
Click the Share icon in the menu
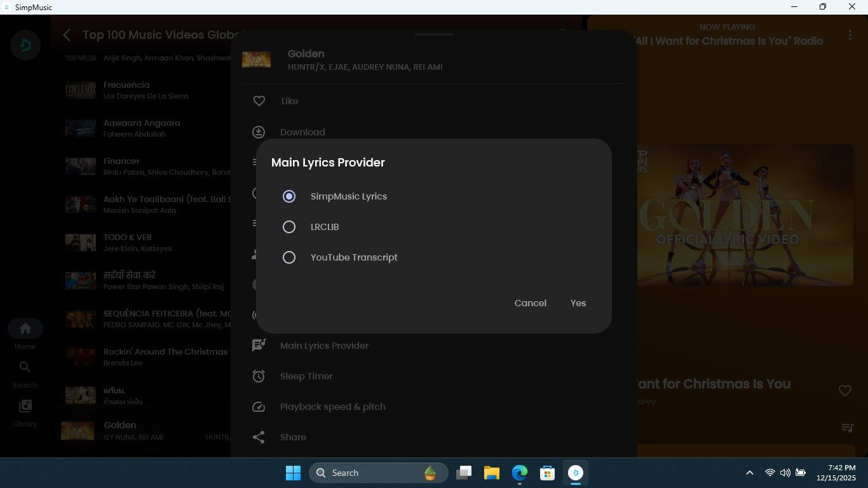tap(259, 437)
